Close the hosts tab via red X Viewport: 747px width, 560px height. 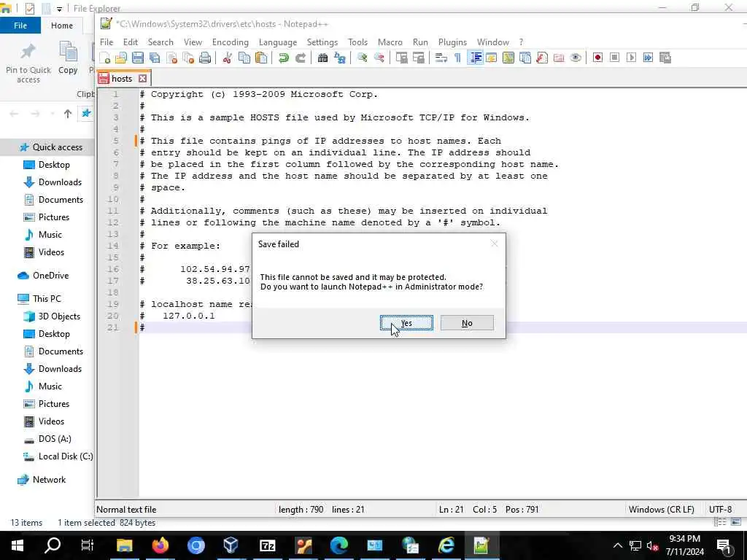[x=142, y=79]
